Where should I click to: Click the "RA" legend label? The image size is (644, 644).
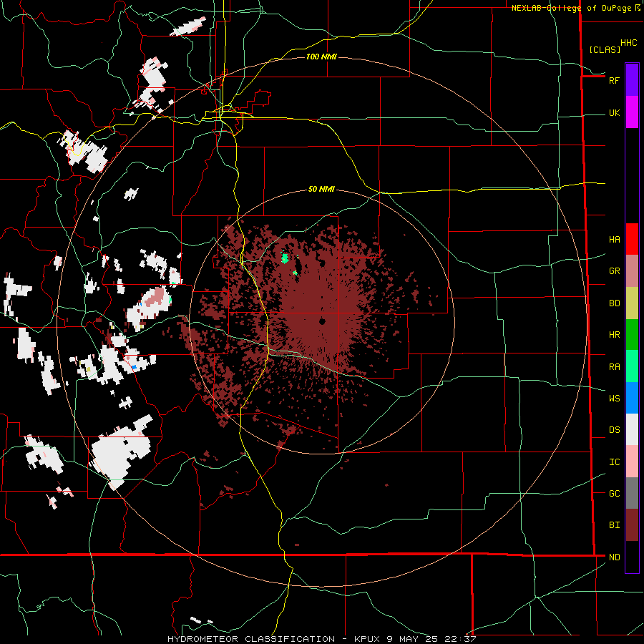[614, 367]
